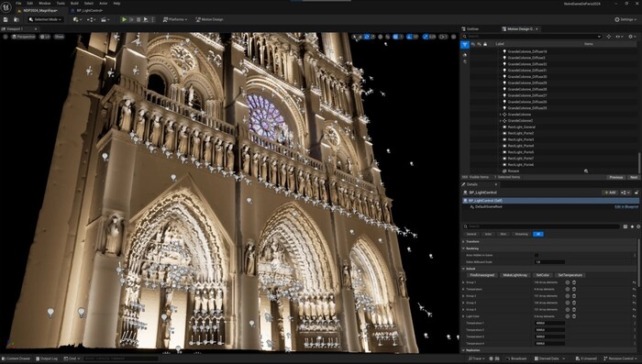
Task: Click the Temperature 1 value field
Action: click(550, 323)
